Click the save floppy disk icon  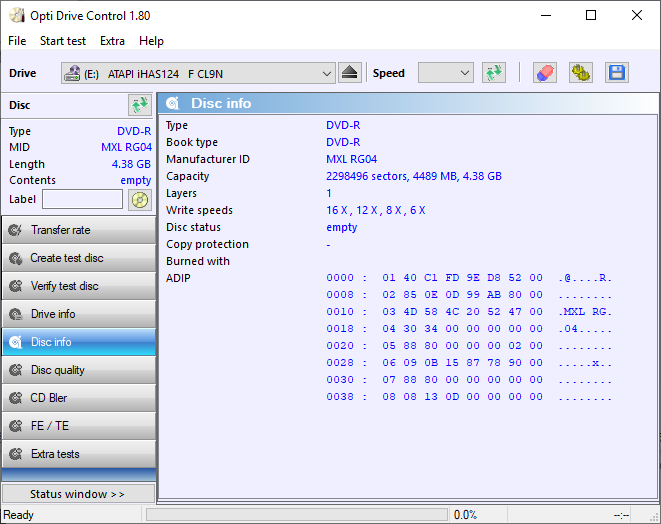[x=616, y=73]
